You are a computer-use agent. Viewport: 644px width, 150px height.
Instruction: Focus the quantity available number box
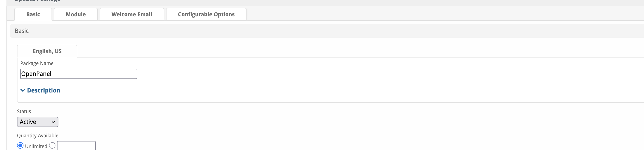pyautogui.click(x=76, y=145)
